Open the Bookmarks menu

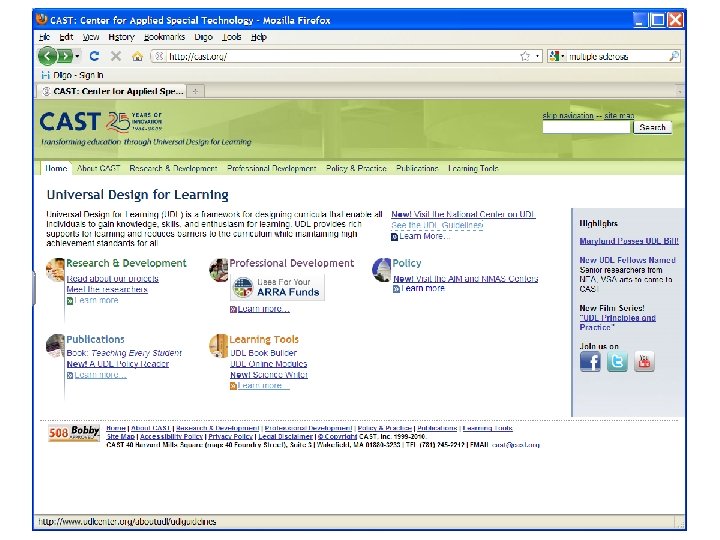pos(164,37)
